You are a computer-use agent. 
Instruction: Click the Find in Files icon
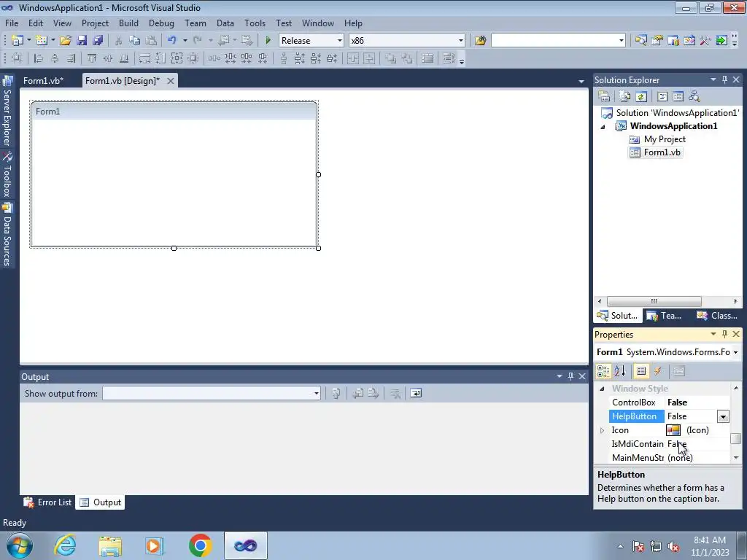click(x=480, y=41)
